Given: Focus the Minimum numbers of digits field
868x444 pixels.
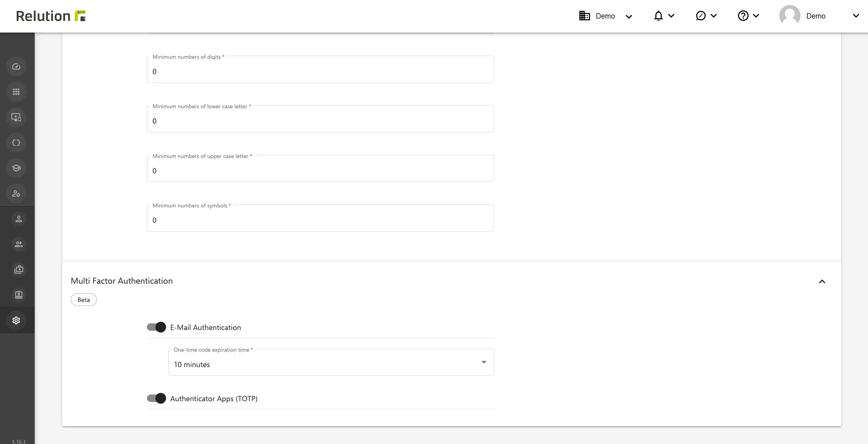Looking at the screenshot, I should point(320,69).
